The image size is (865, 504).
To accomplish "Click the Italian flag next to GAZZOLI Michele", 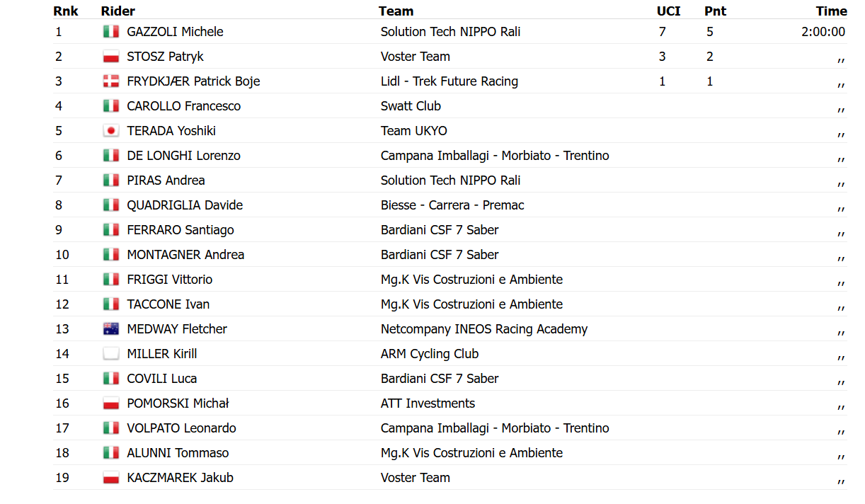I will (x=110, y=32).
